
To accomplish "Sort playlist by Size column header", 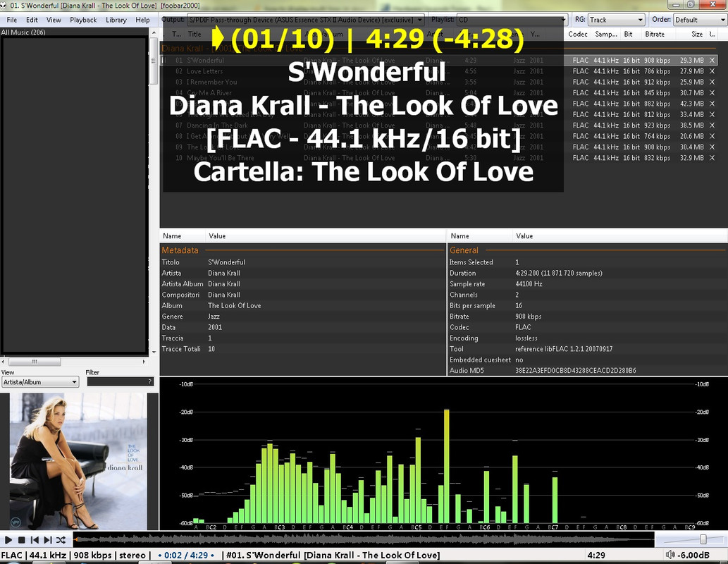I will pyautogui.click(x=697, y=34).
